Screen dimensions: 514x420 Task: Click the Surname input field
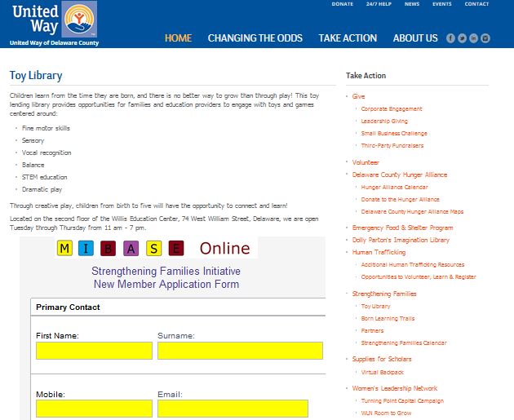point(240,351)
